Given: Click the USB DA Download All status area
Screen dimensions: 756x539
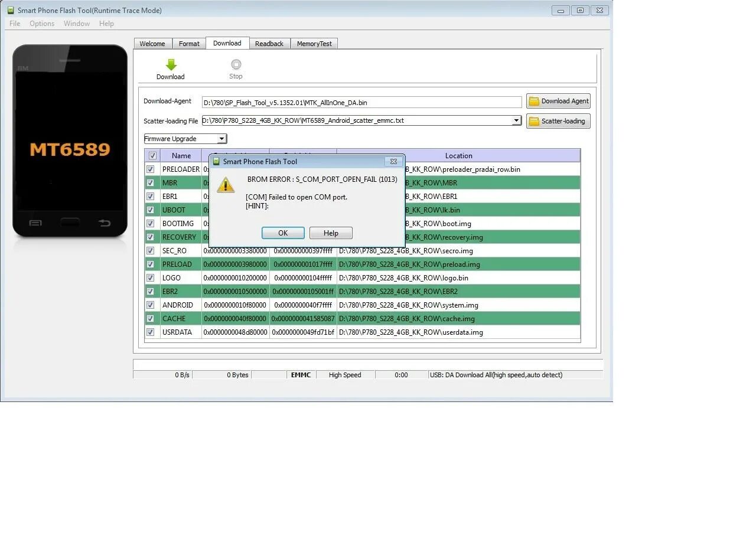Looking at the screenshot, I should 496,374.
